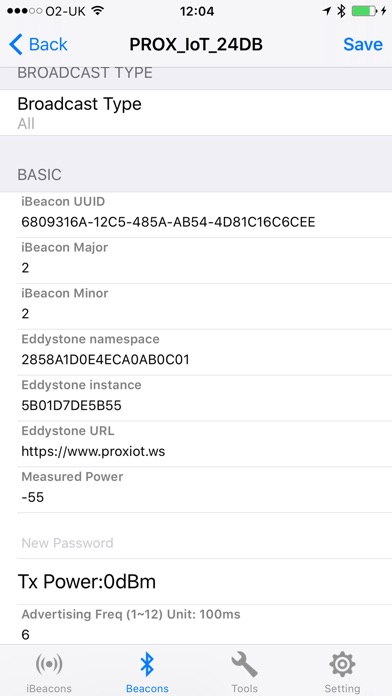Viewport: 392px width, 696px height.
Task: Tap the Bluetooth status bar icon
Action: coord(341,11)
